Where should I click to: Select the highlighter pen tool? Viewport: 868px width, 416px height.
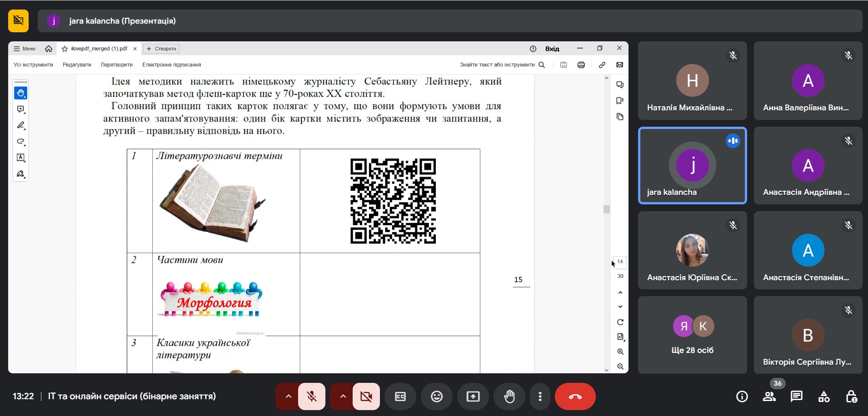point(20,125)
